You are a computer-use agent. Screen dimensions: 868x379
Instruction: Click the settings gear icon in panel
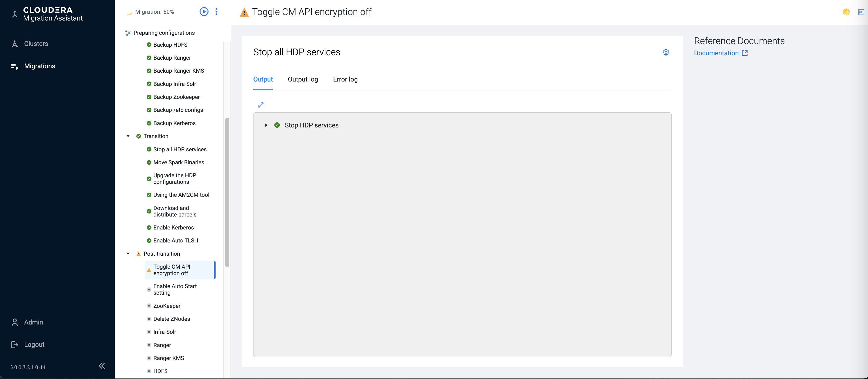tap(666, 52)
